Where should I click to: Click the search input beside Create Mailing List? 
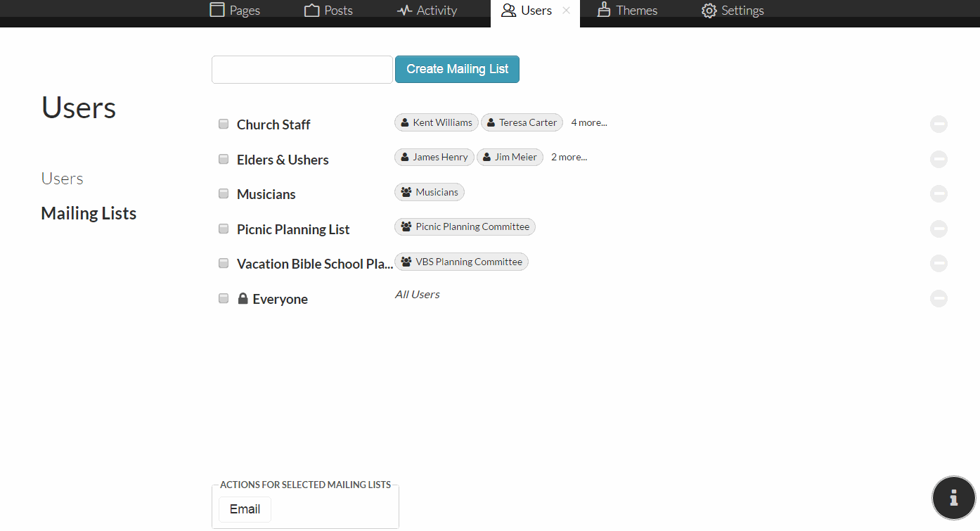(x=302, y=69)
